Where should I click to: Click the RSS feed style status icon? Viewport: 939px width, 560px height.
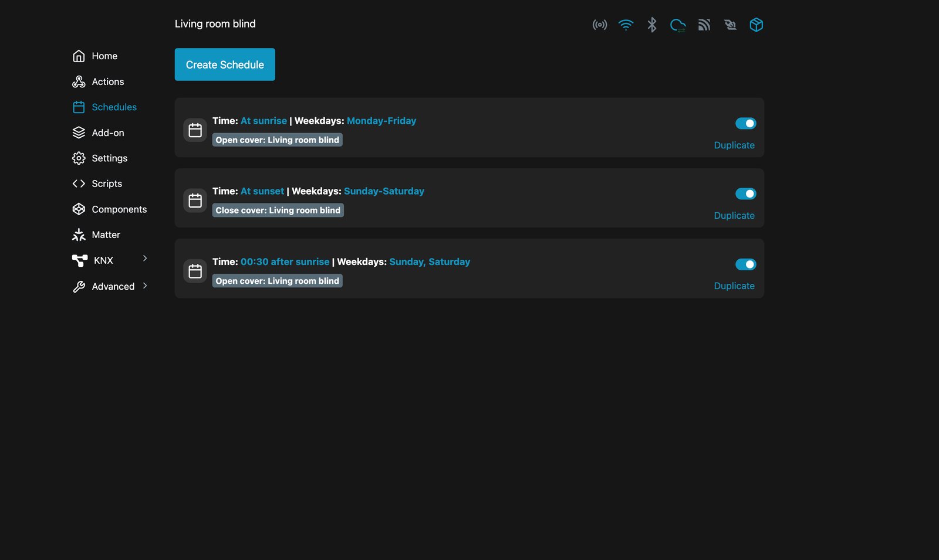704,25
